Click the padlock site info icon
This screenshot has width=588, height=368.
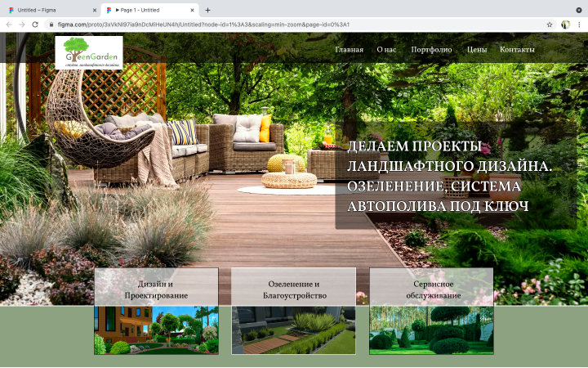point(51,25)
